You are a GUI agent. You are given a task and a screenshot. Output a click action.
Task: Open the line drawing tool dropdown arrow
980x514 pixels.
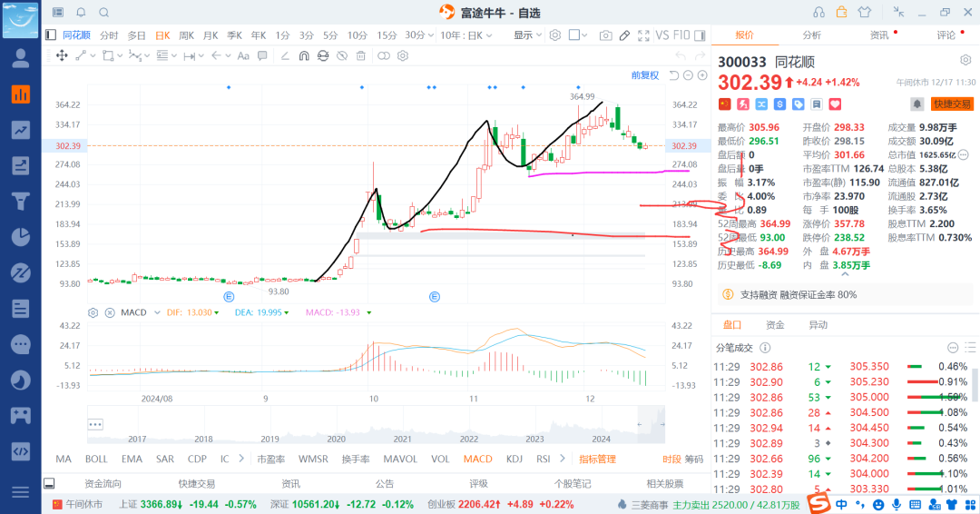(93, 55)
